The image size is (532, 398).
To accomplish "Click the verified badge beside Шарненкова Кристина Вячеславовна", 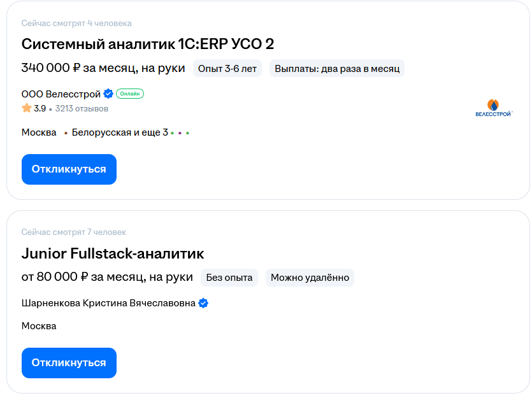I will pos(203,304).
